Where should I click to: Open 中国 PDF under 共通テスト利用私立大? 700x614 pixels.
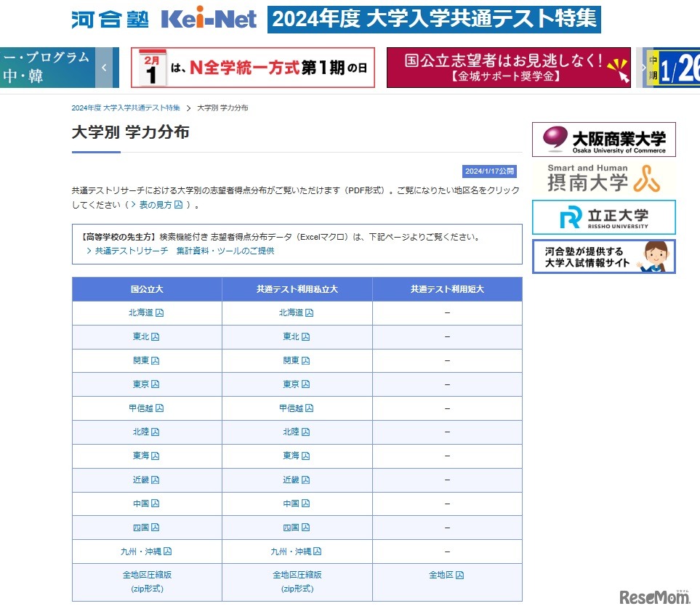click(x=297, y=504)
